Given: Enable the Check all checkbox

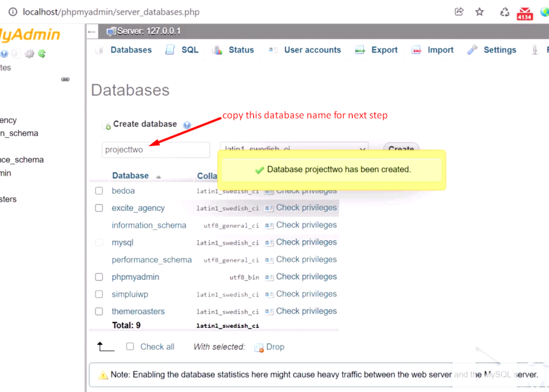Looking at the screenshot, I should point(130,346).
